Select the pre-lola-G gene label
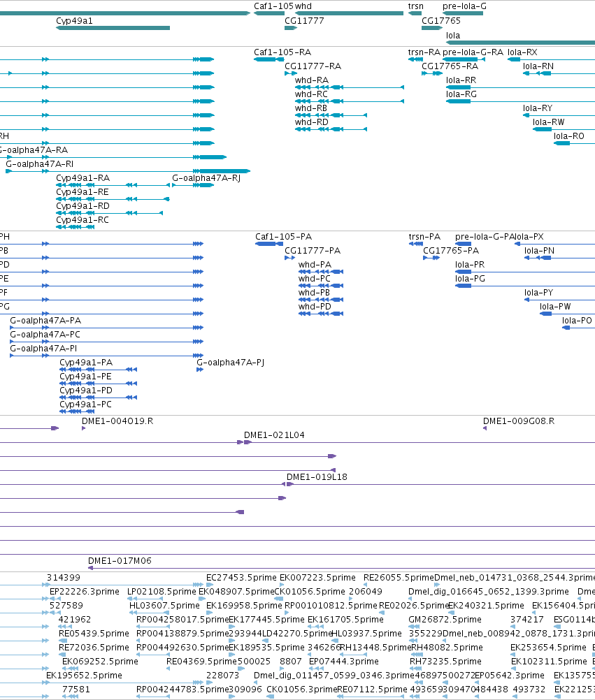 coord(464,6)
